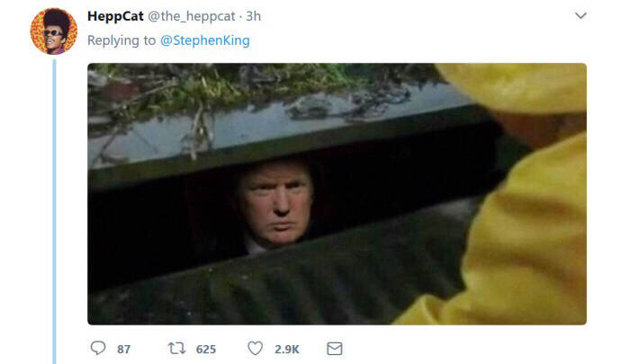Click the face peering from the drain
The height and width of the screenshot is (364, 621).
[275, 204]
